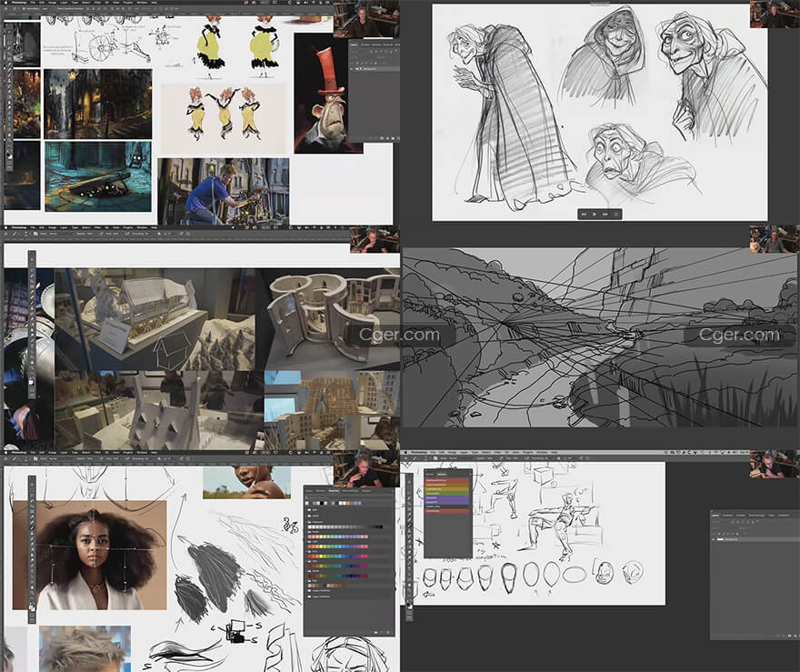Open the Help menu in the figure sketch window
The height and width of the screenshot is (672, 800).
point(554,452)
